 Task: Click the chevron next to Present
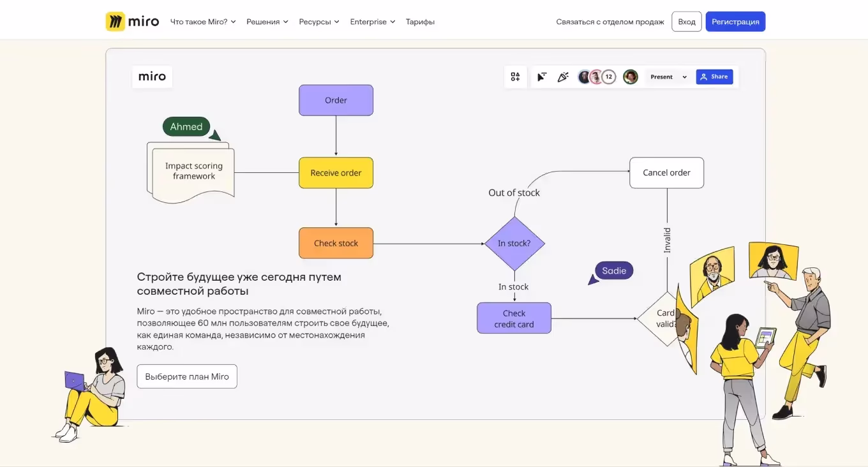(x=685, y=77)
